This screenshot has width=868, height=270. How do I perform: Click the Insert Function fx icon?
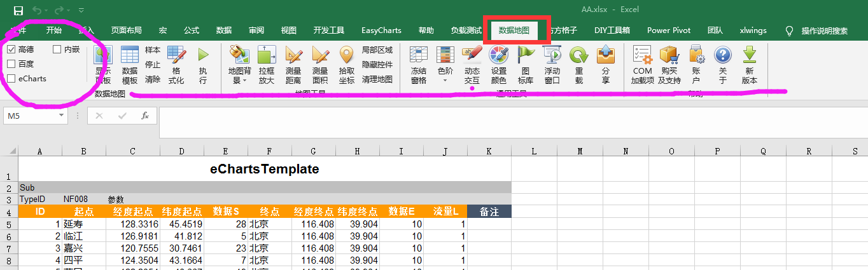145,116
